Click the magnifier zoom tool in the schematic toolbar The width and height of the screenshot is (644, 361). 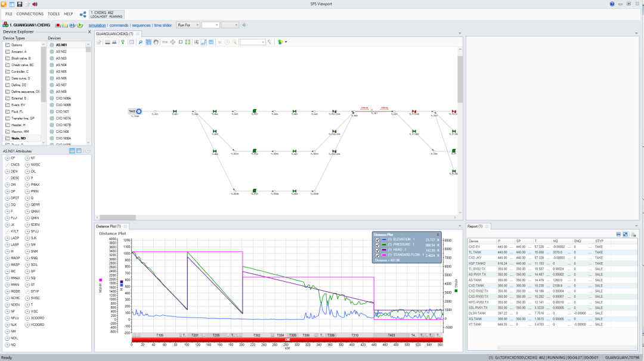coord(141,42)
